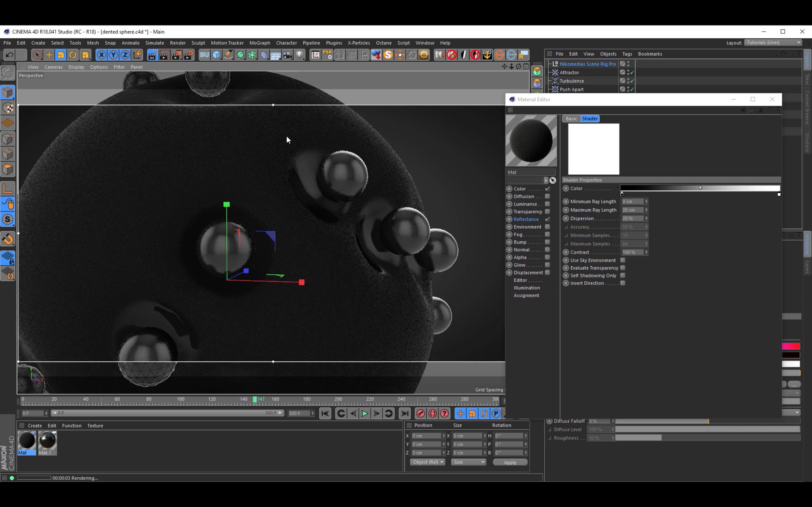Open the Object (Rel) dropdown
The image size is (812, 507).
(428, 462)
